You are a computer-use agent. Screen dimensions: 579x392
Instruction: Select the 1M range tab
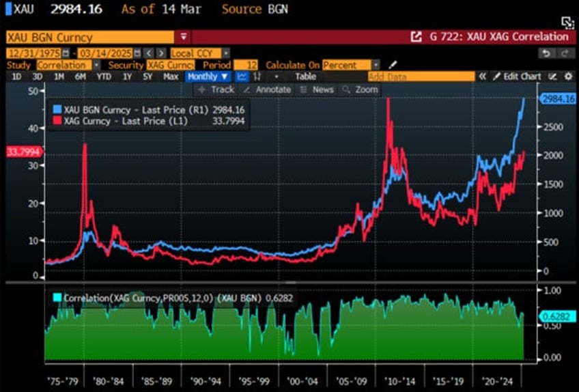tap(59, 76)
